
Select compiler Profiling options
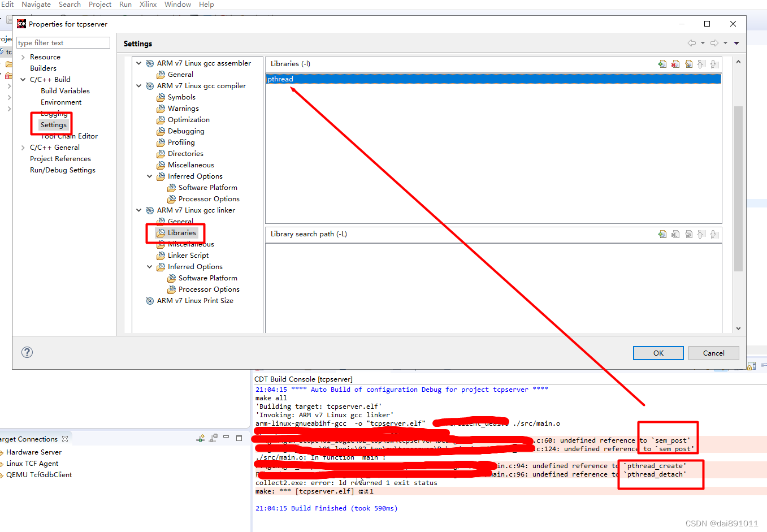pyautogui.click(x=181, y=142)
